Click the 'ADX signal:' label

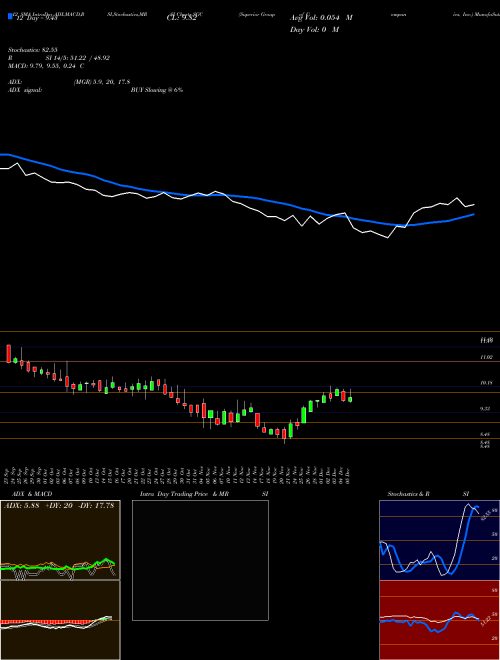point(25,90)
